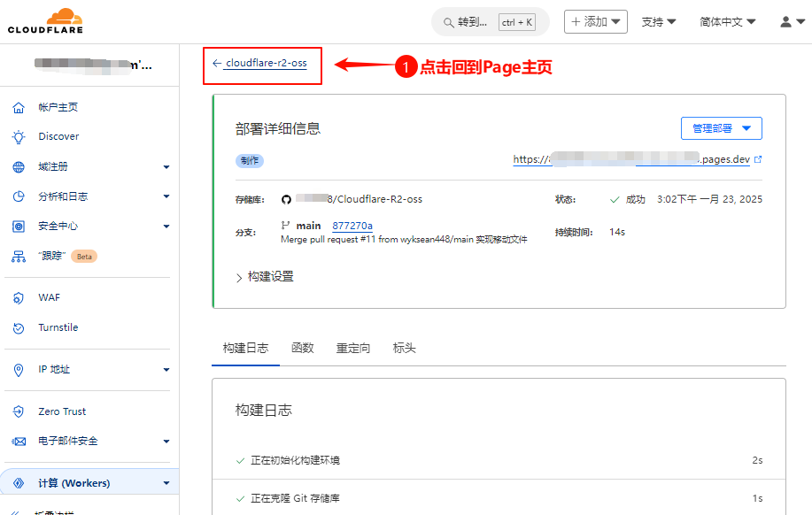Screen dimensions: 812x515
Task: Open the 帐户主页 home icon
Action: coord(19,107)
